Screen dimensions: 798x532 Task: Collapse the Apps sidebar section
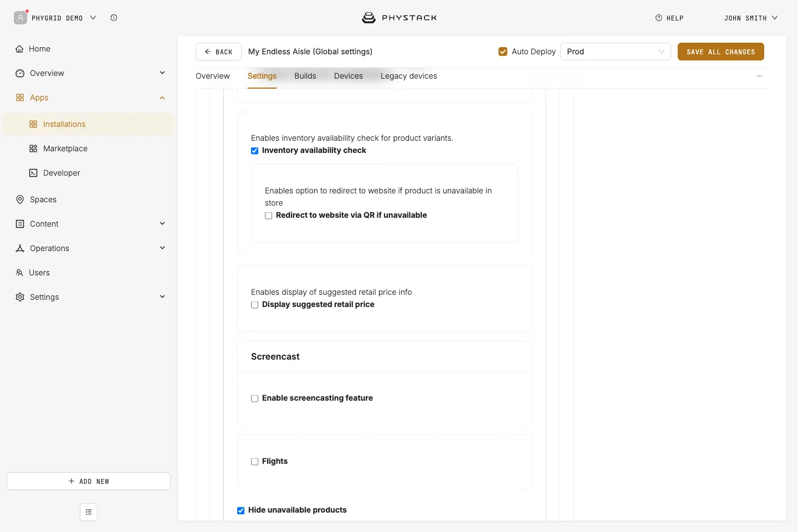click(x=162, y=98)
